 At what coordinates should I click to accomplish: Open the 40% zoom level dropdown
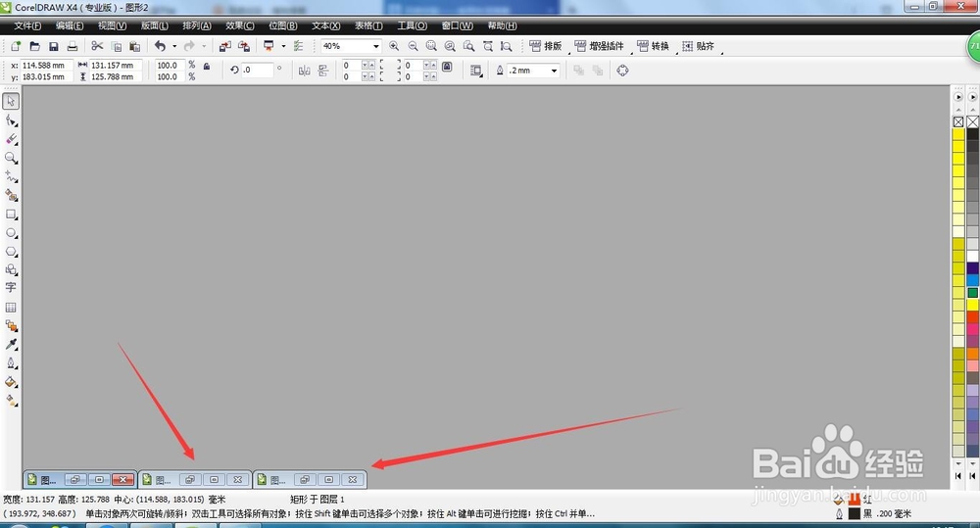376,46
